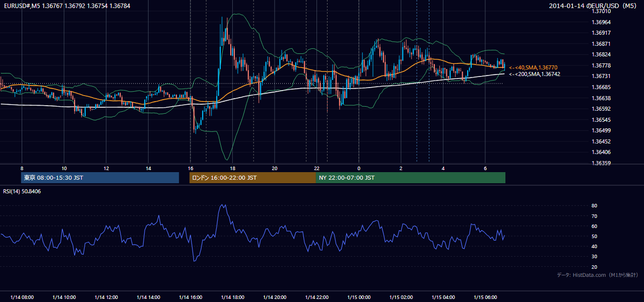Viewport: 644px width, 302px height.
Task: Click price axis value 1.36359
Action: tap(601, 163)
